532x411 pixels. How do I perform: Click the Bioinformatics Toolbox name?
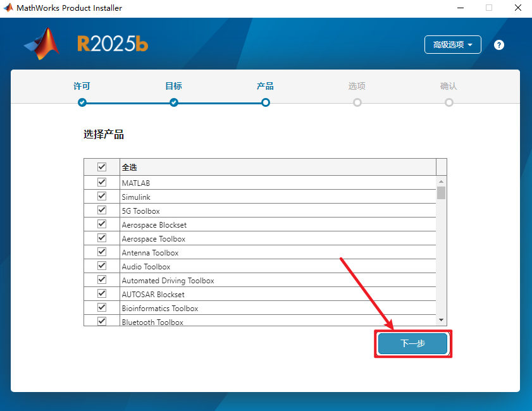click(x=160, y=309)
